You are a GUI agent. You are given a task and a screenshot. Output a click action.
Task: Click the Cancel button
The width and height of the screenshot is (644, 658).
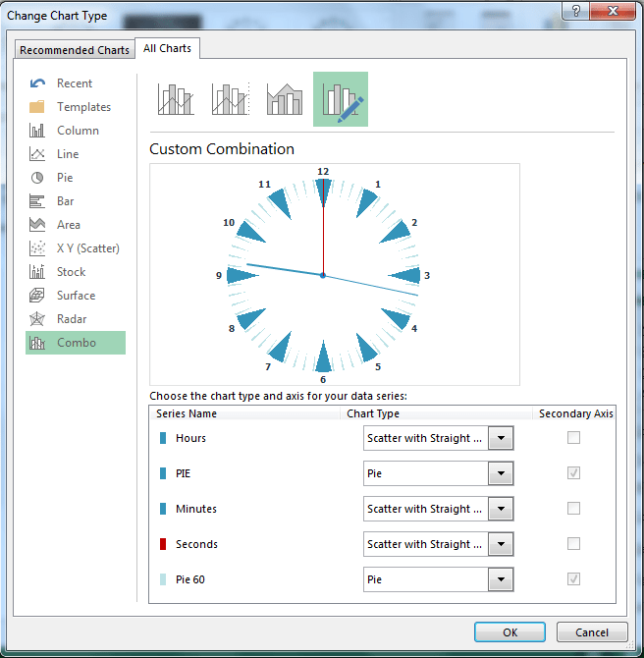tap(592, 632)
